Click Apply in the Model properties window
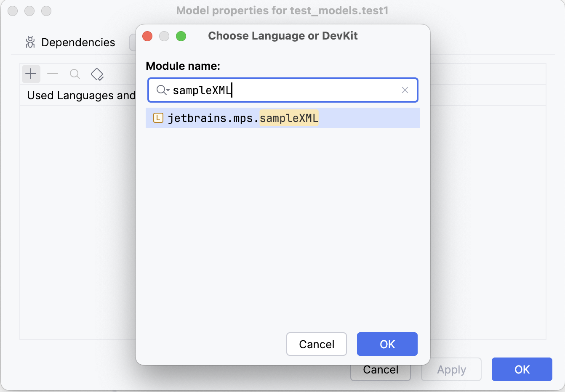565x392 pixels. [x=451, y=369]
